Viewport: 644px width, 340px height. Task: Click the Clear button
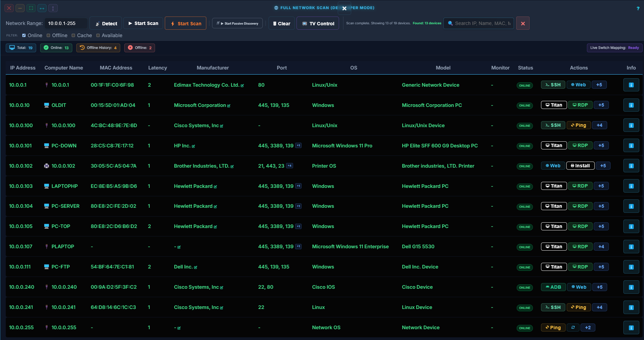pyautogui.click(x=282, y=23)
